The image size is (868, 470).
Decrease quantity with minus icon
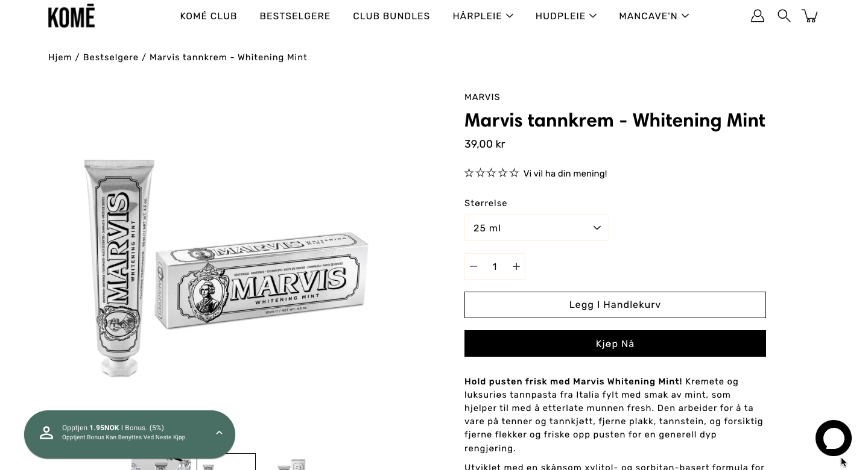click(x=474, y=266)
